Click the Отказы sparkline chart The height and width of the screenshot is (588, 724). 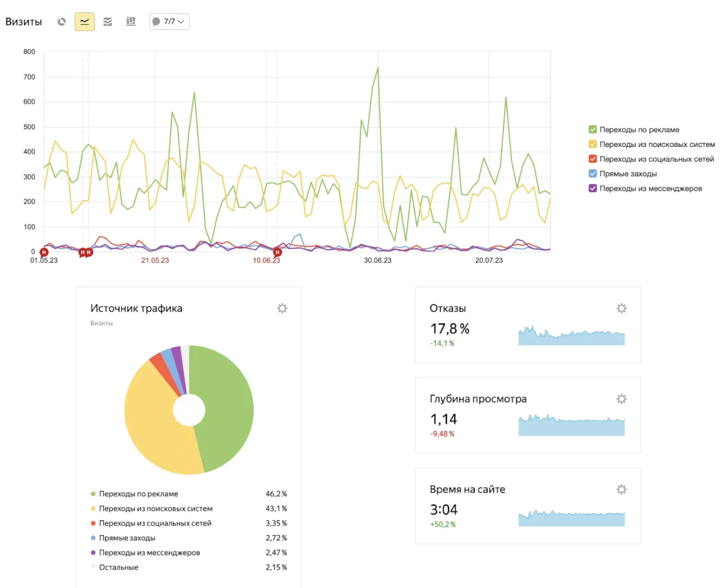click(x=571, y=336)
